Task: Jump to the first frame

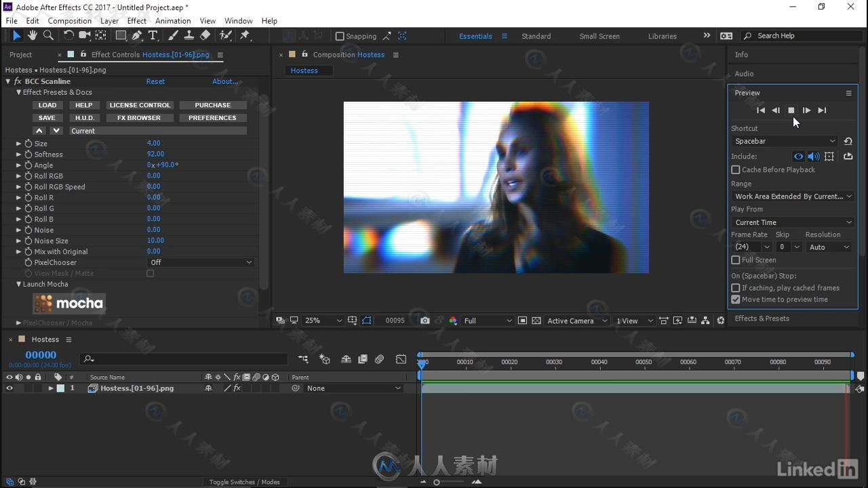Action: coord(760,110)
